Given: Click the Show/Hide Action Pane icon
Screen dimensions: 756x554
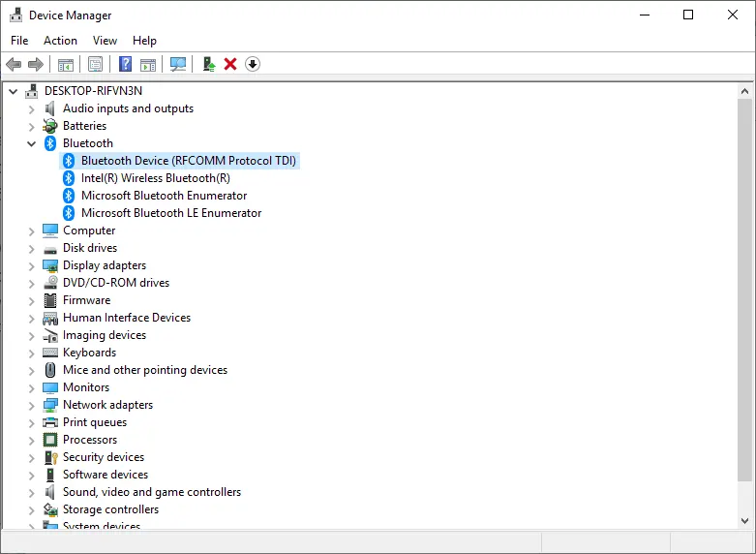Looking at the screenshot, I should coord(148,64).
